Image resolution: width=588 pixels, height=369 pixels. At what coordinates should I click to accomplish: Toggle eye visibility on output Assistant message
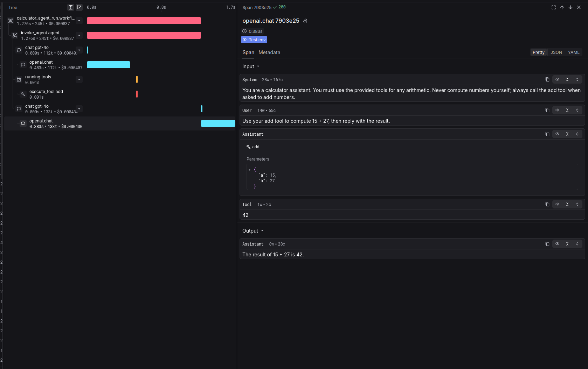pos(557,244)
